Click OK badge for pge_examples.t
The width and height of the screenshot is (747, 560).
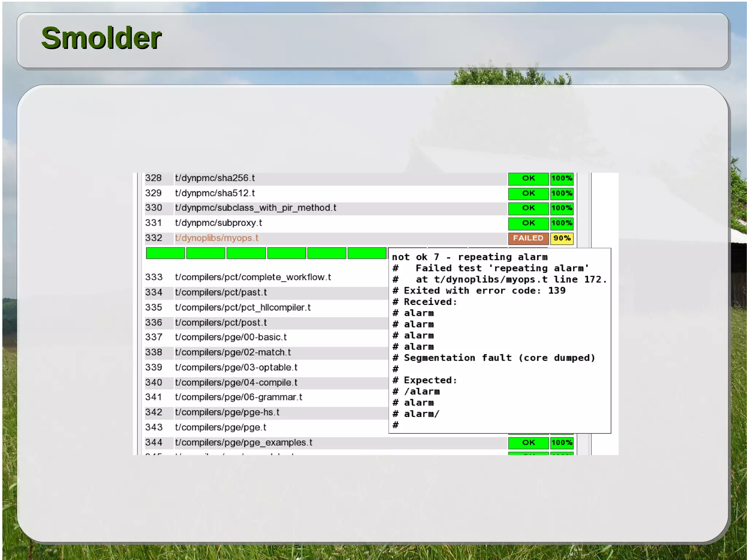(528, 443)
